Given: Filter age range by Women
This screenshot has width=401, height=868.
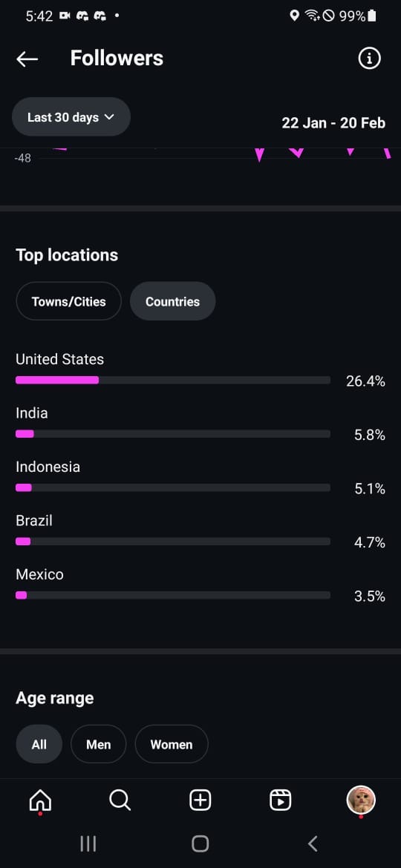Looking at the screenshot, I should [172, 744].
